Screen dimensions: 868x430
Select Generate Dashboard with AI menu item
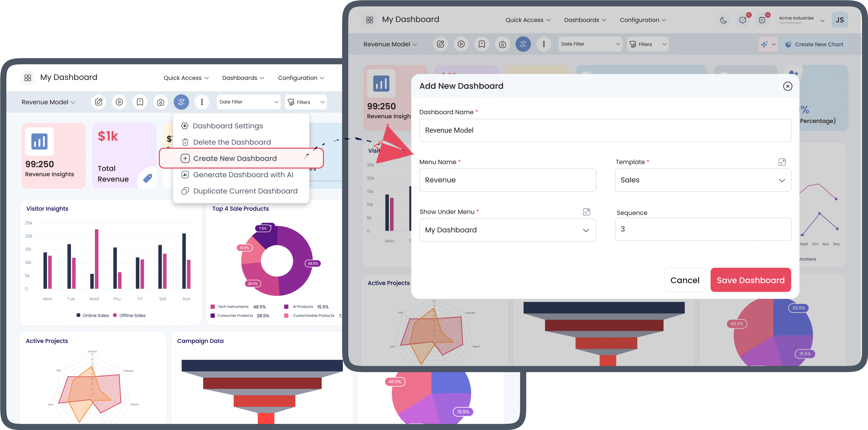pyautogui.click(x=243, y=175)
